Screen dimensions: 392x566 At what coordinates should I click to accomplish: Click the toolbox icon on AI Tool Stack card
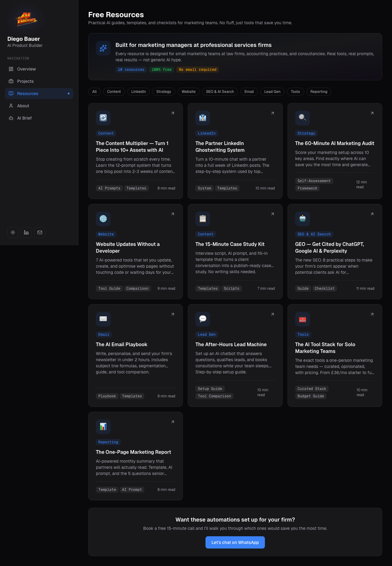pyautogui.click(x=302, y=319)
